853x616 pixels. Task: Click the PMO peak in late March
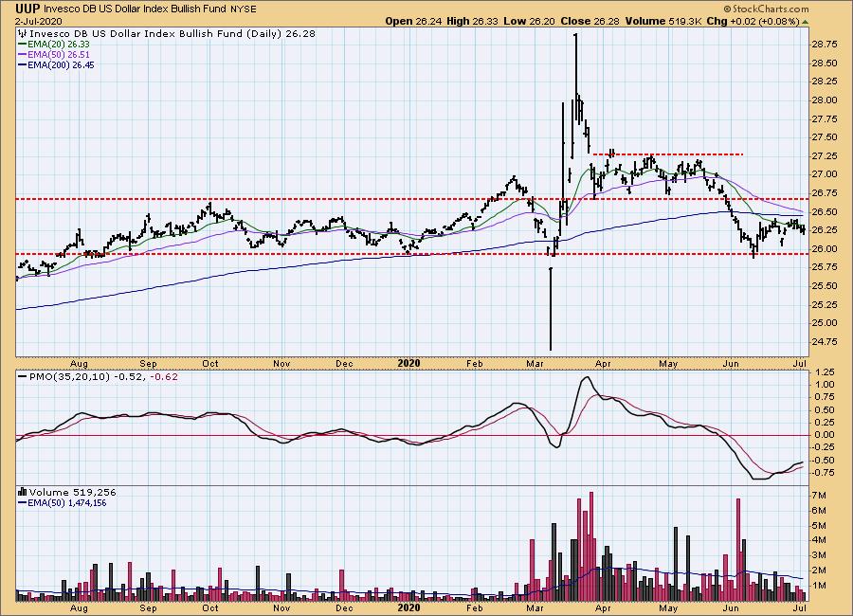[586, 377]
